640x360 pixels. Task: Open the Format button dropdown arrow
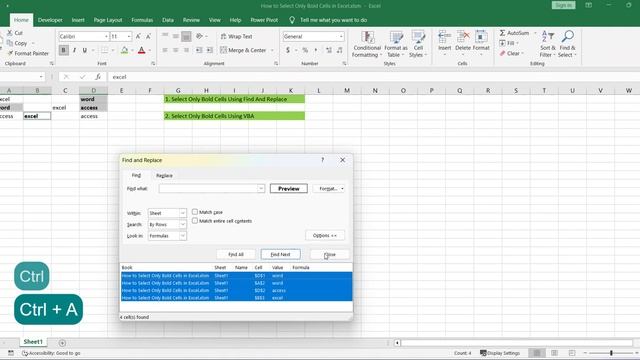click(342, 189)
